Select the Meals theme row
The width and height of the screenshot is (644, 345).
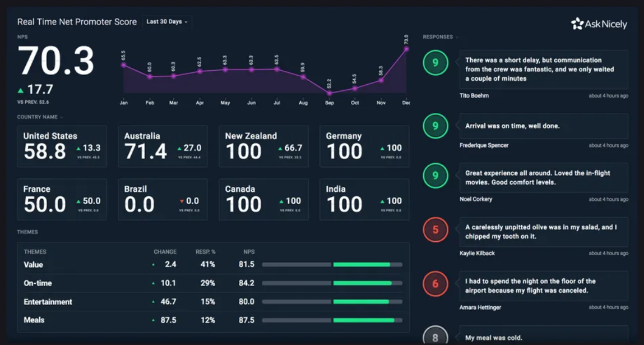[x=213, y=320]
